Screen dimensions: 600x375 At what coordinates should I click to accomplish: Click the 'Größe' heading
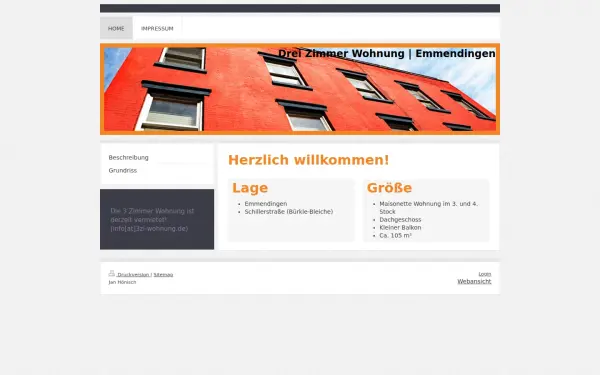click(389, 188)
